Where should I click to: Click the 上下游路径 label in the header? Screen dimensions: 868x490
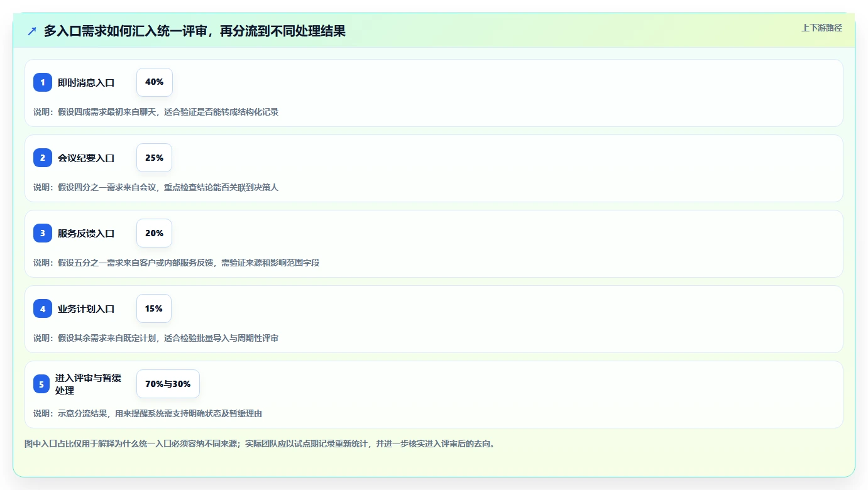[x=821, y=28]
